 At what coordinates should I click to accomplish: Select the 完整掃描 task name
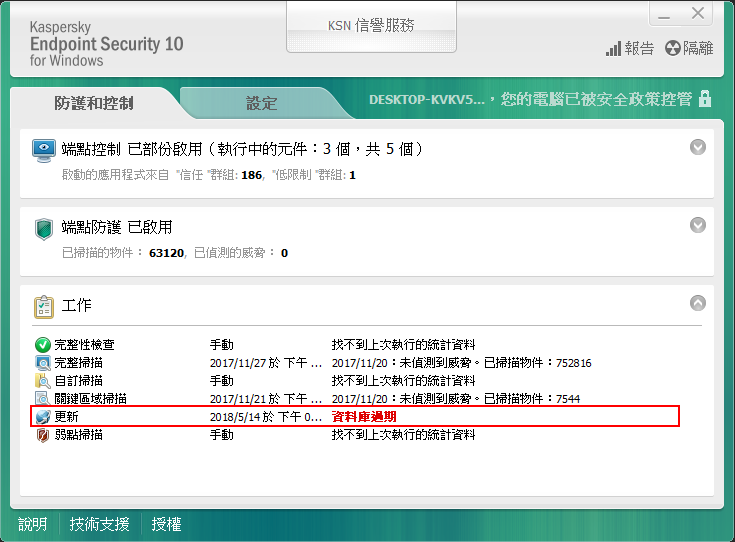pyautogui.click(x=78, y=363)
